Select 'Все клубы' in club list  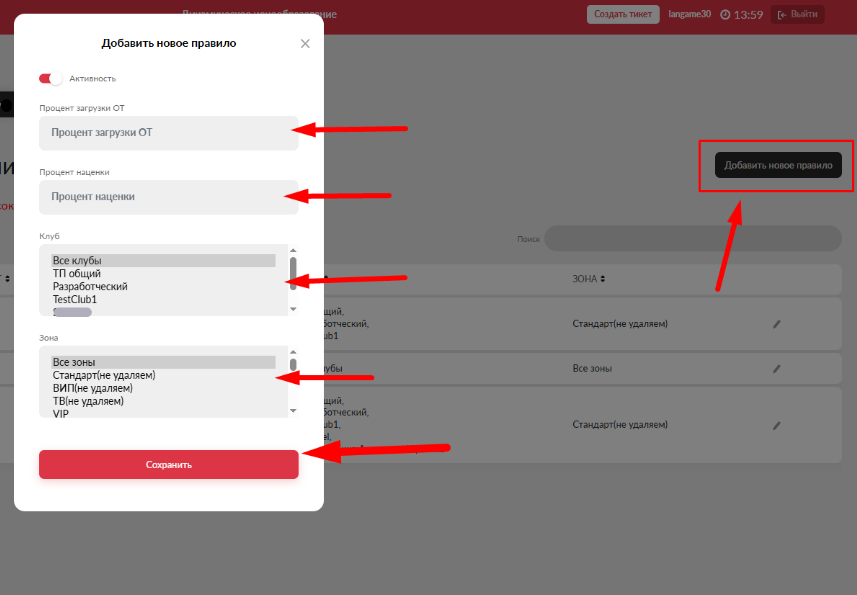[x=162, y=261]
